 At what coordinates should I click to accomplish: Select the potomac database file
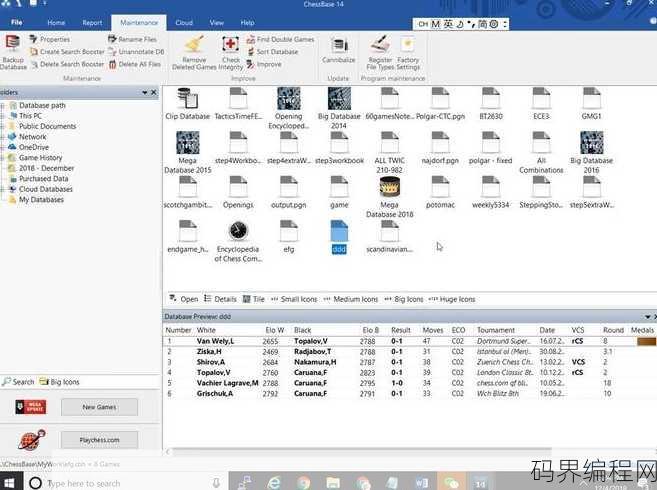[440, 192]
